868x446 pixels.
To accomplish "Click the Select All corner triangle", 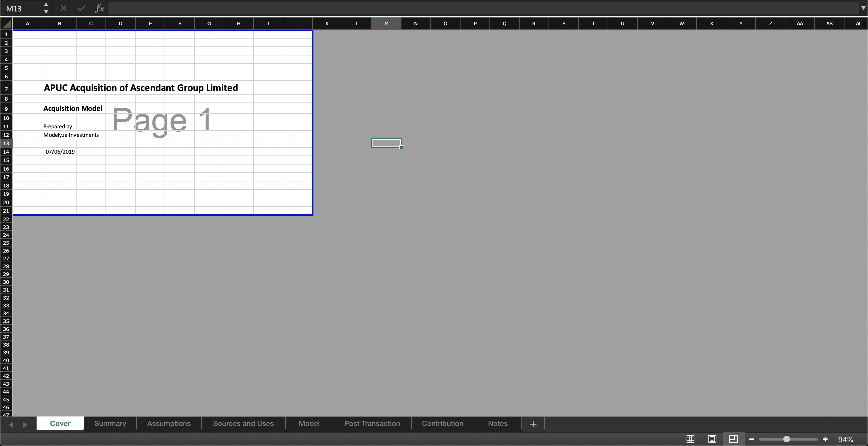I will (6, 24).
